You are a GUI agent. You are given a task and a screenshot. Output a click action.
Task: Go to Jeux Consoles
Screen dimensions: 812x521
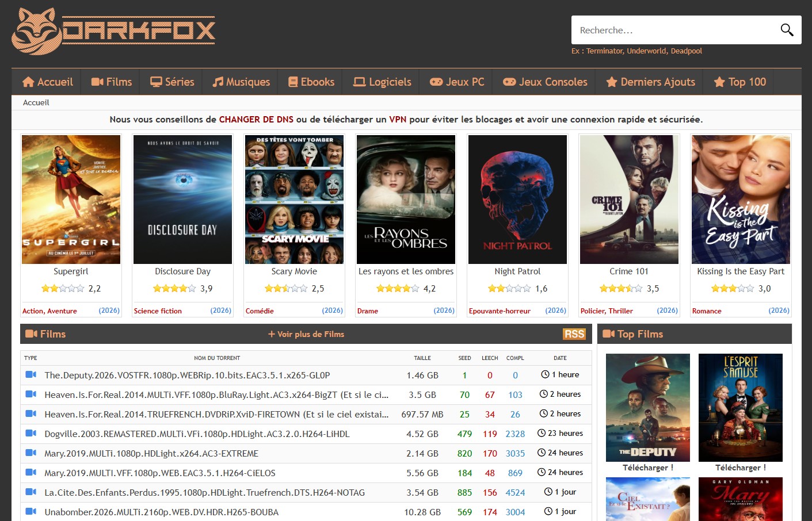click(545, 82)
